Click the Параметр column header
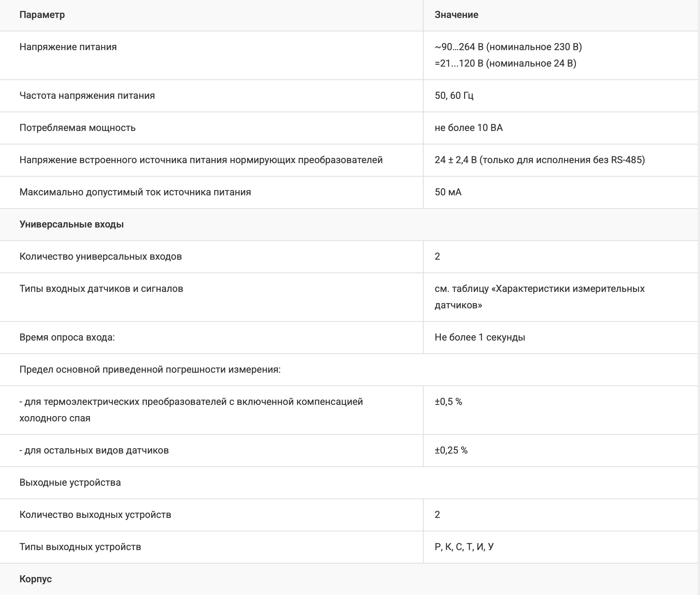This screenshot has width=700, height=595. pyautogui.click(x=42, y=15)
